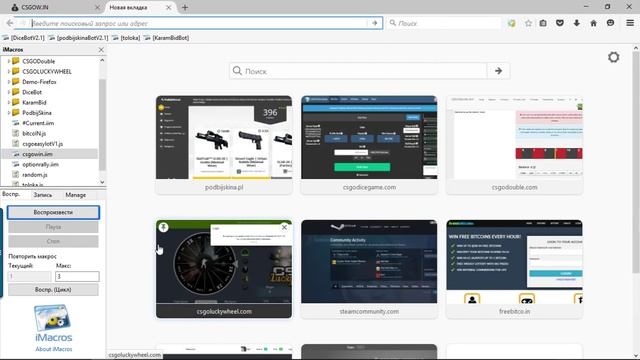Focus the Текущий loop count field

tap(29, 276)
